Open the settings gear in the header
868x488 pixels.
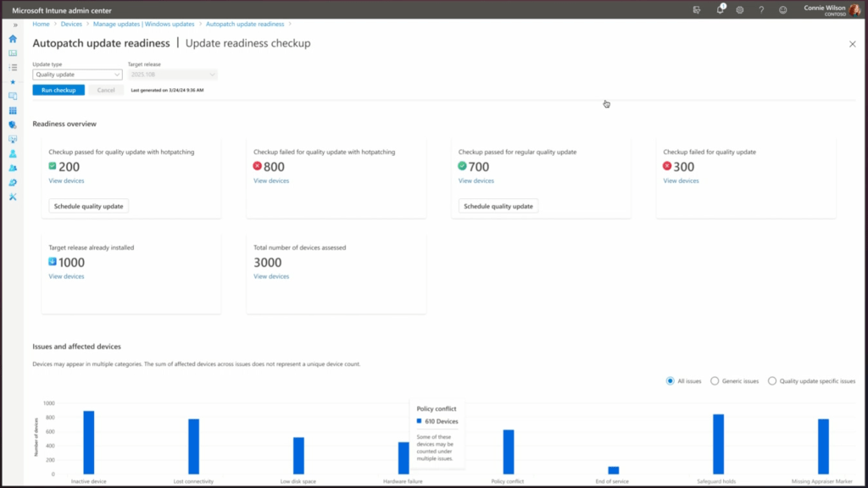point(740,9)
